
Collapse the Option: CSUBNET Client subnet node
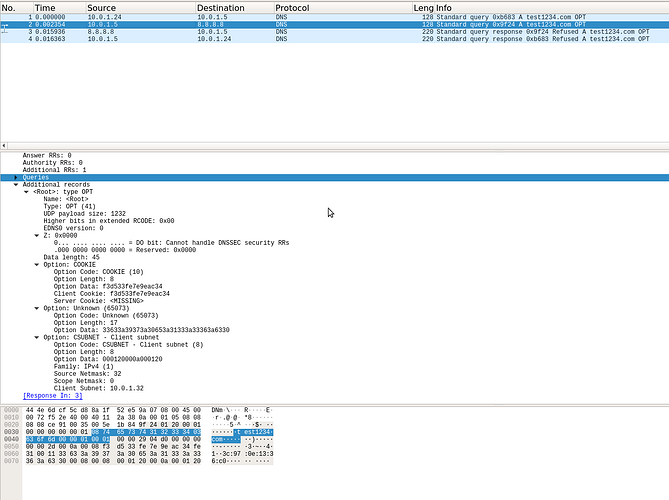tap(37, 337)
